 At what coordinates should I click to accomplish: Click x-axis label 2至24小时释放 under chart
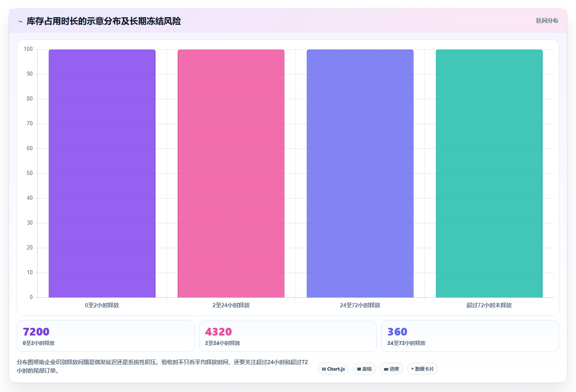[x=231, y=305]
